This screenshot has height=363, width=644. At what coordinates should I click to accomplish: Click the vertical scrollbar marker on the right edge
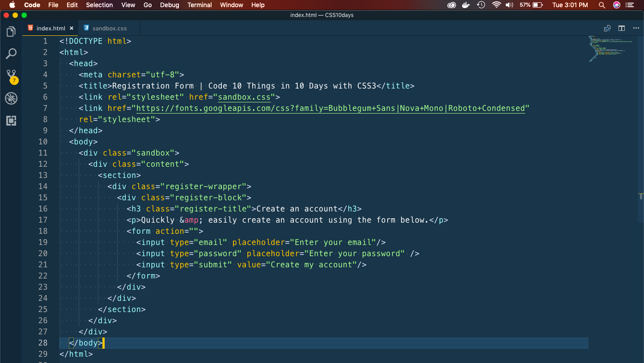pyautogui.click(x=641, y=196)
